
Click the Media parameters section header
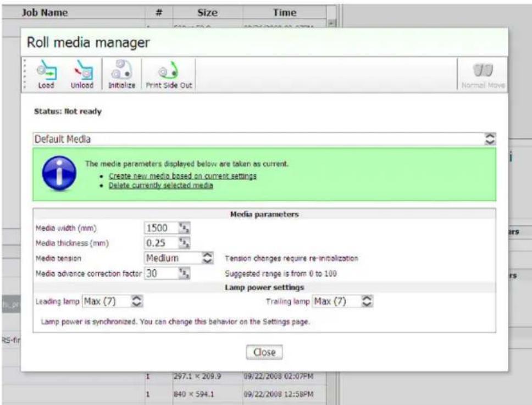coord(264,214)
